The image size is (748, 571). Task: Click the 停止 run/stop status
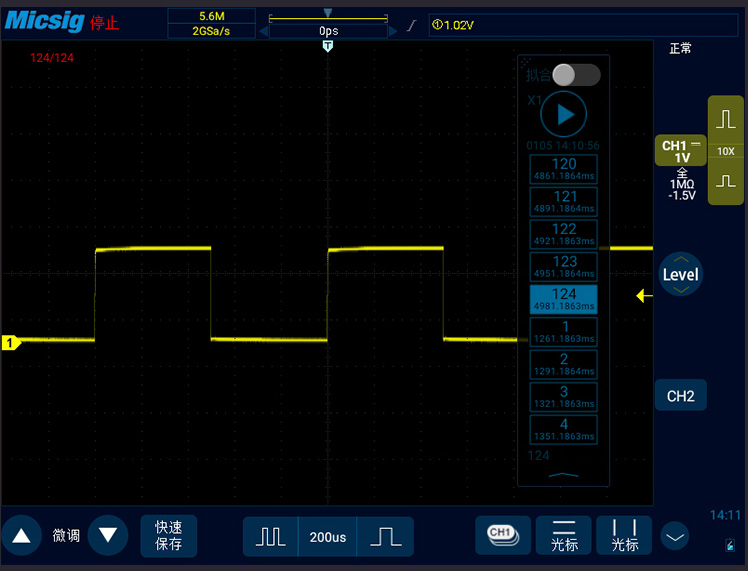pyautogui.click(x=104, y=23)
